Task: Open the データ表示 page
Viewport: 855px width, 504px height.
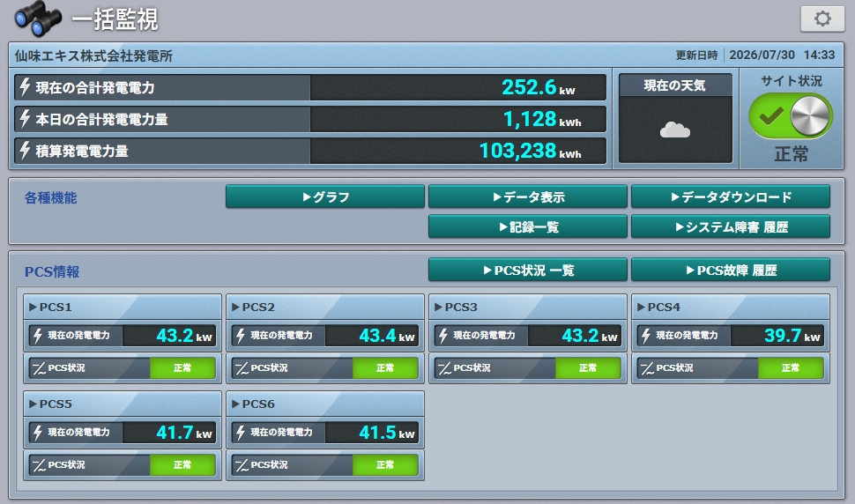Action: coord(528,196)
